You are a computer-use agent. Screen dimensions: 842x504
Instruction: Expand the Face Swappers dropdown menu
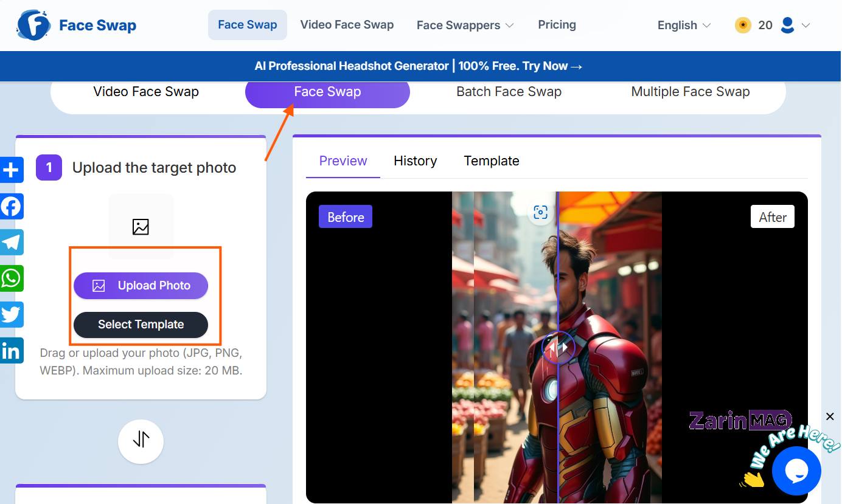(465, 25)
